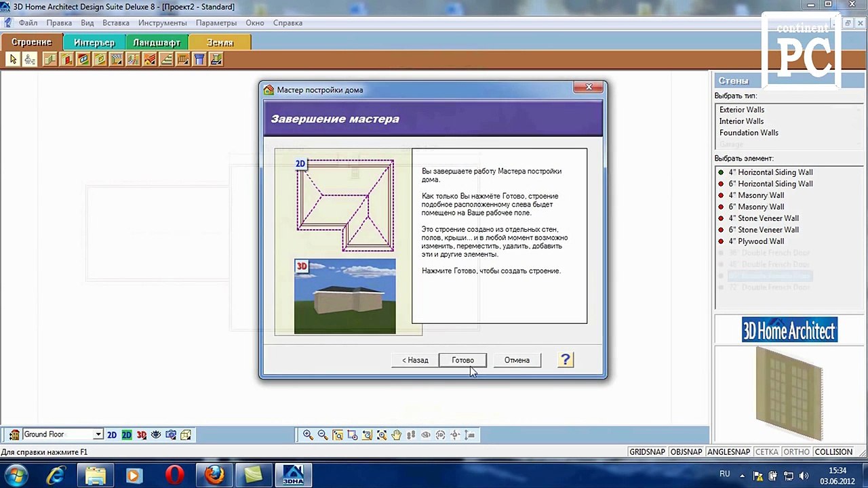Pick the red door tool

tap(66, 60)
